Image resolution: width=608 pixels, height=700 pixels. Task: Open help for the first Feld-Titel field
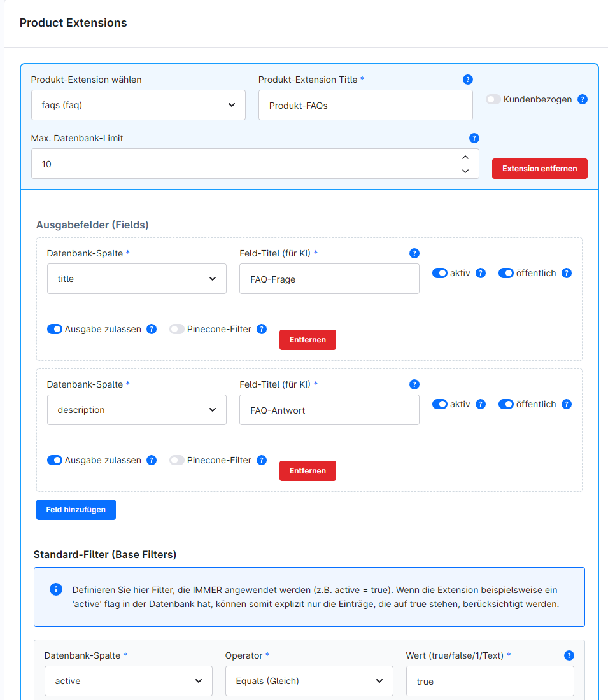point(414,253)
